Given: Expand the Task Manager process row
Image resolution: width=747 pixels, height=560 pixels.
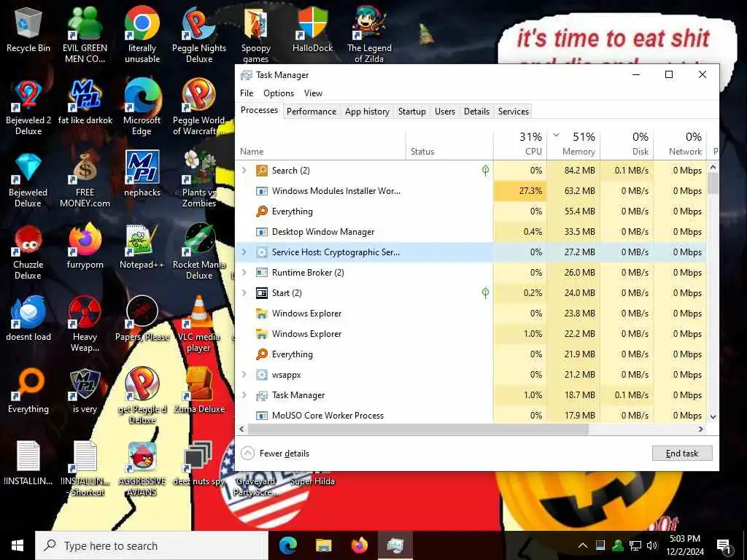Looking at the screenshot, I should pyautogui.click(x=244, y=395).
